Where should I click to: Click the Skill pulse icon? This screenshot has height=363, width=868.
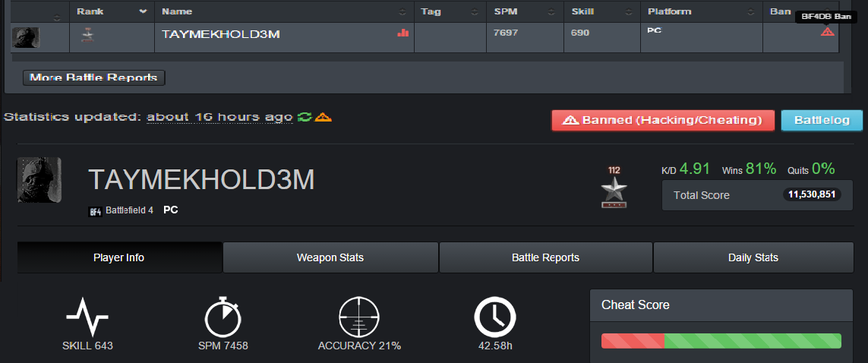click(87, 317)
